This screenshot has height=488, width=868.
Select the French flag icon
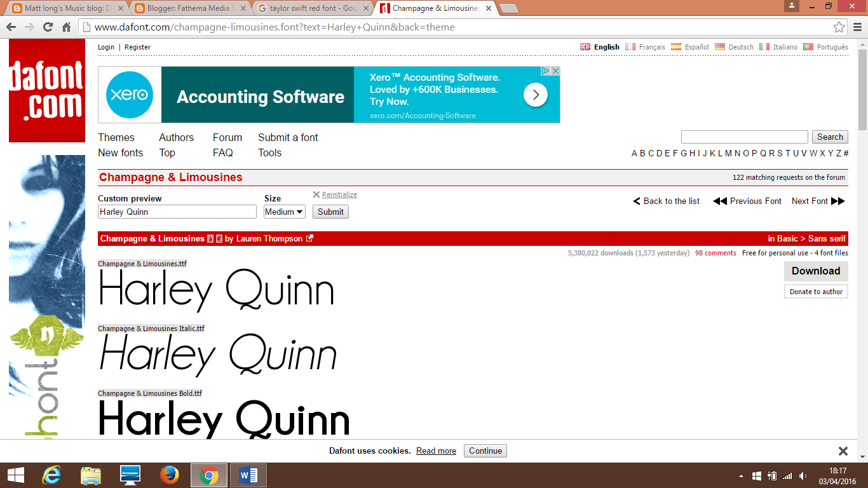click(630, 47)
